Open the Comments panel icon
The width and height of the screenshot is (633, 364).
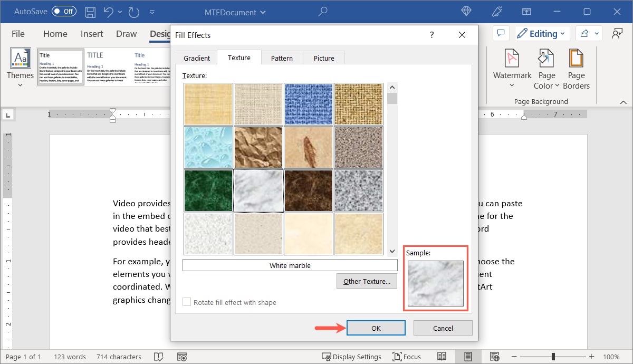click(501, 33)
